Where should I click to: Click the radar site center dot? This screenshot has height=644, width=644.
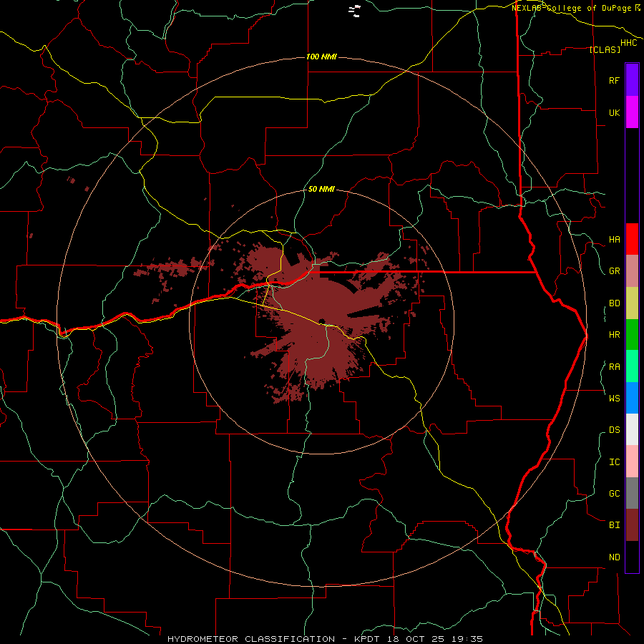tap(322, 321)
